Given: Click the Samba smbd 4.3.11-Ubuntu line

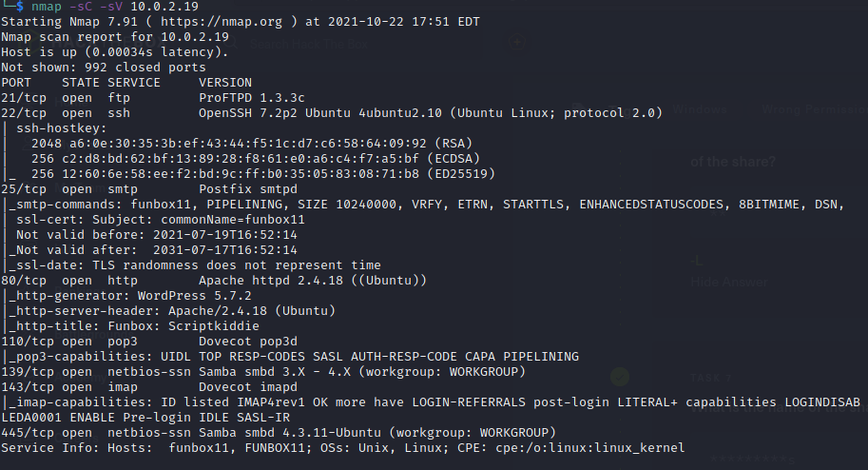Looking at the screenshot, I should [279, 432].
